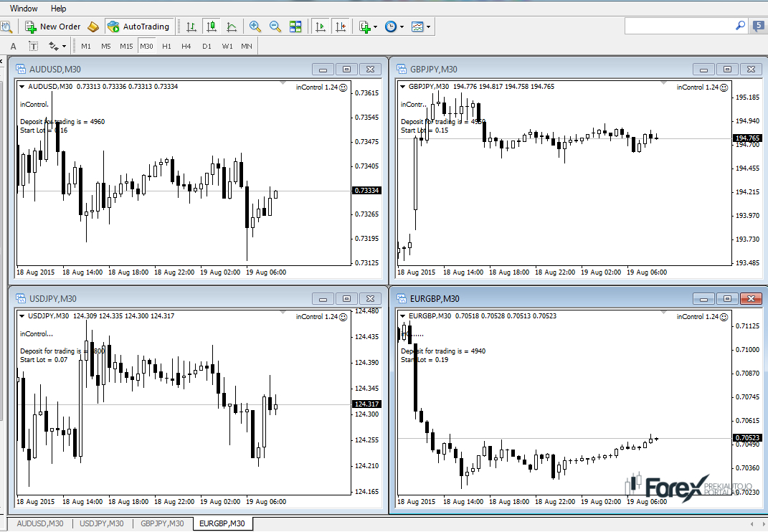Expand the arrows tool dropdown
The width and height of the screenshot is (768, 532).
point(64,47)
